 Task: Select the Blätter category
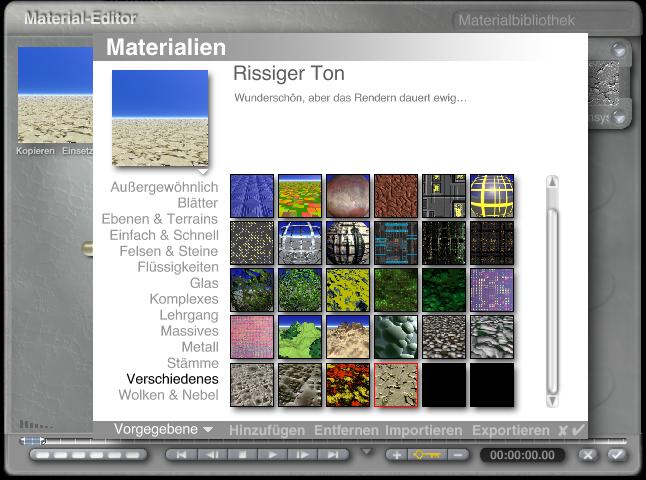click(x=198, y=203)
